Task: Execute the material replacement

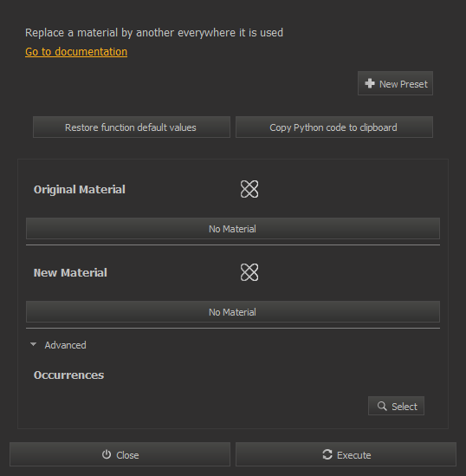Action: click(346, 454)
